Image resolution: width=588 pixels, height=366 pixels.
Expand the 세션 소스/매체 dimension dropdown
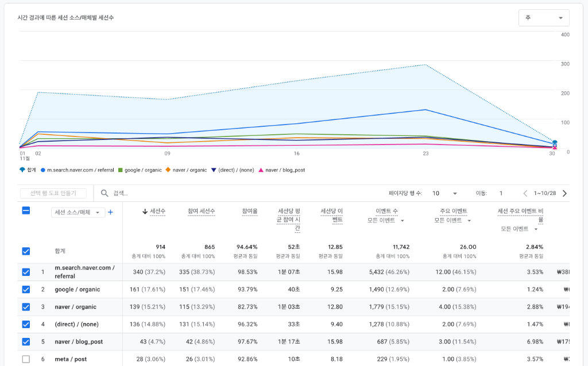click(x=78, y=212)
